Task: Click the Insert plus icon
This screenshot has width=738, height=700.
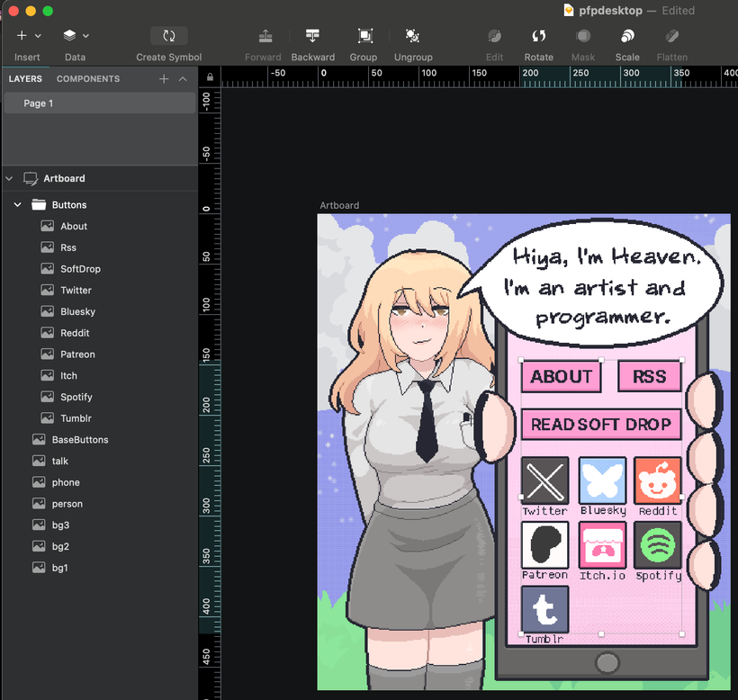Action: point(22,35)
